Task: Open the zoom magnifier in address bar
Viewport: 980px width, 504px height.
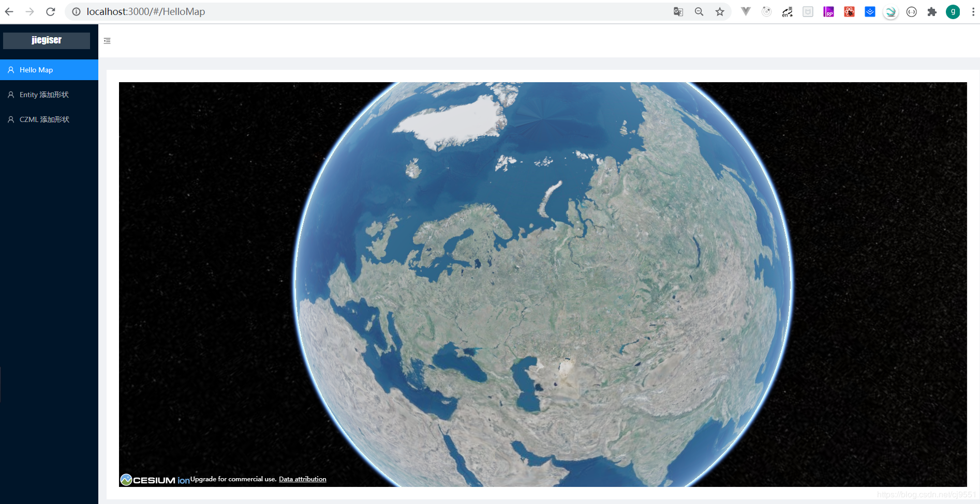Action: [699, 11]
